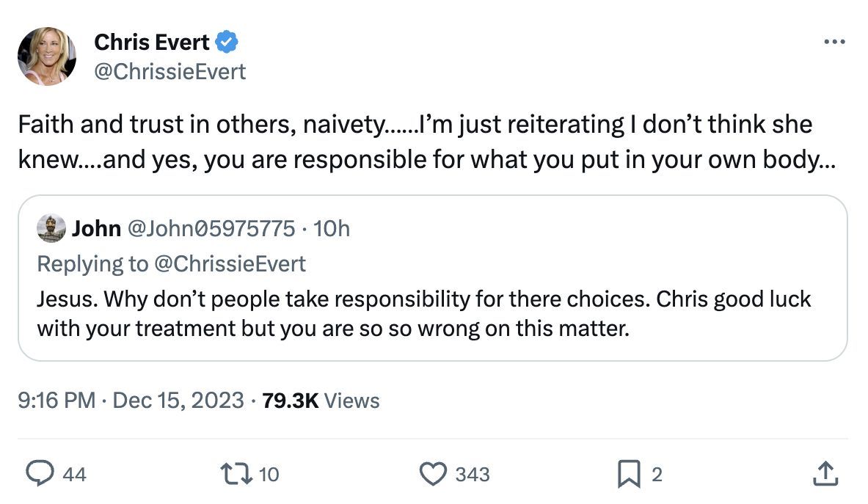Click the 343 likes count
Screen dimensions: 868x504
(472, 475)
